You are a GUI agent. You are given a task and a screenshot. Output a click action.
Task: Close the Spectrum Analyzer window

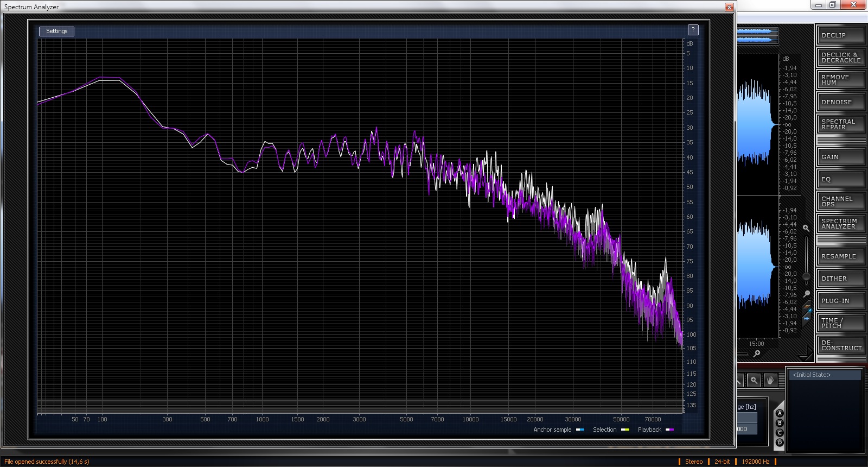coord(730,7)
